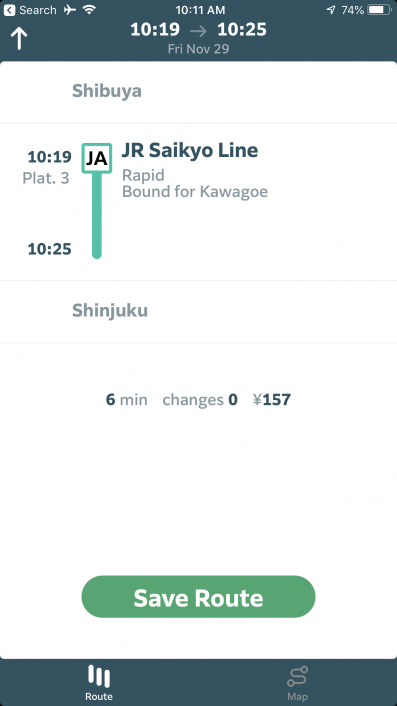Tap the location arrow status icon

coord(331,10)
